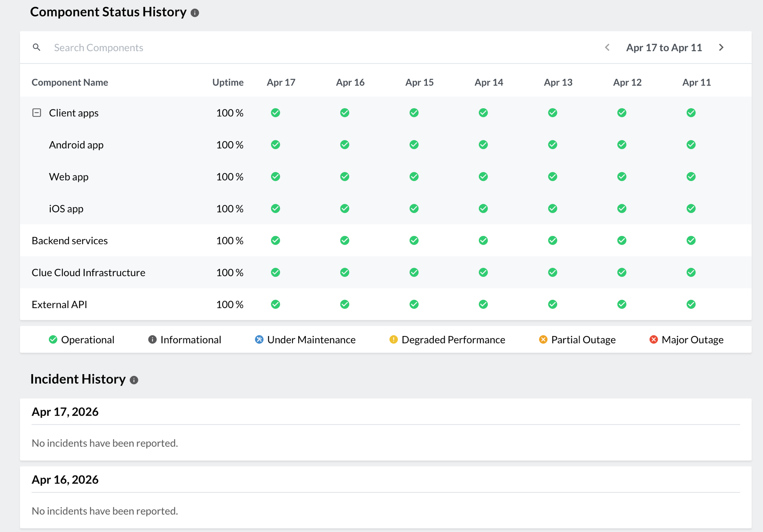Collapse the Client apps component group
The width and height of the screenshot is (763, 532).
tap(37, 113)
